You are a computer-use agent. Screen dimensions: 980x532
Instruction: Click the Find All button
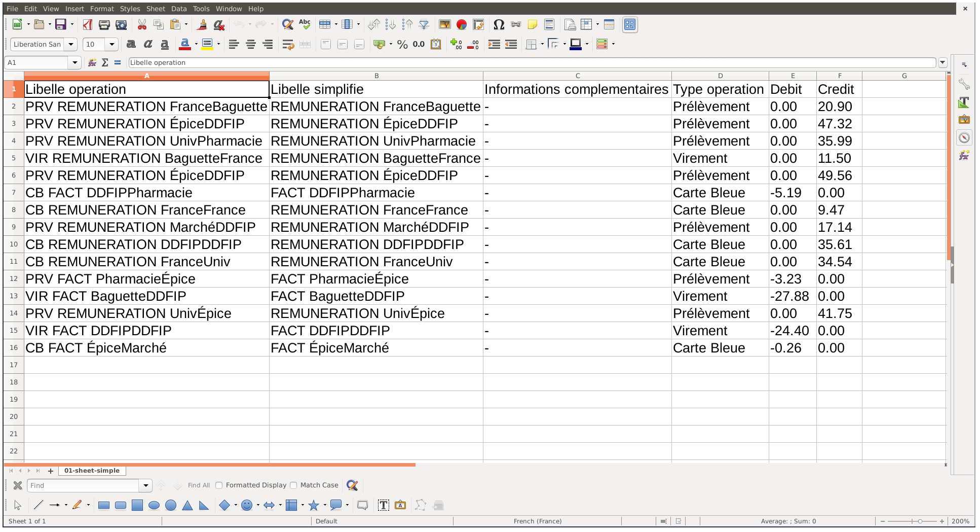pyautogui.click(x=199, y=485)
